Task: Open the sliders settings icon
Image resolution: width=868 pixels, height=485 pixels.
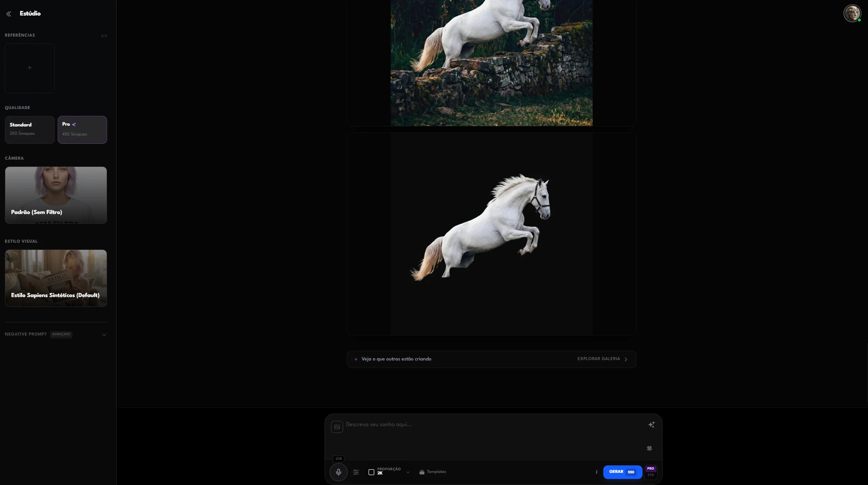Action: [356, 472]
